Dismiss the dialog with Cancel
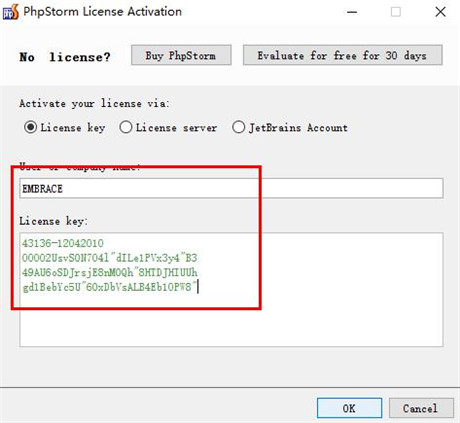The width and height of the screenshot is (460, 423). point(421,408)
